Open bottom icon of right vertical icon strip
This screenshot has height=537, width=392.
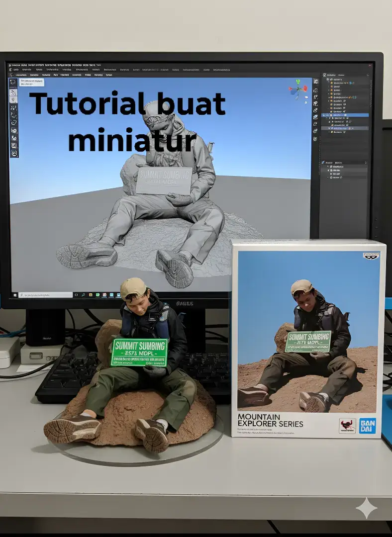[x=315, y=139]
